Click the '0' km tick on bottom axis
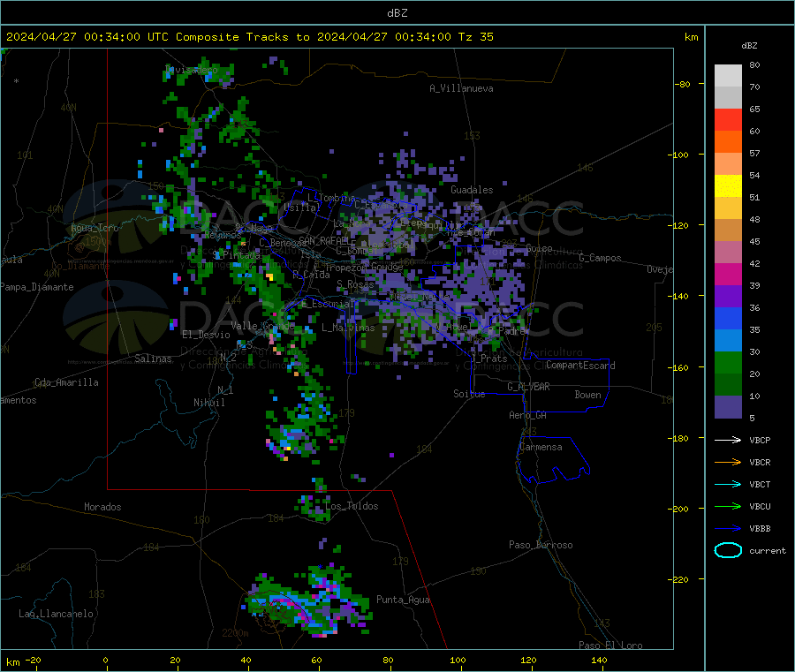 point(105,660)
